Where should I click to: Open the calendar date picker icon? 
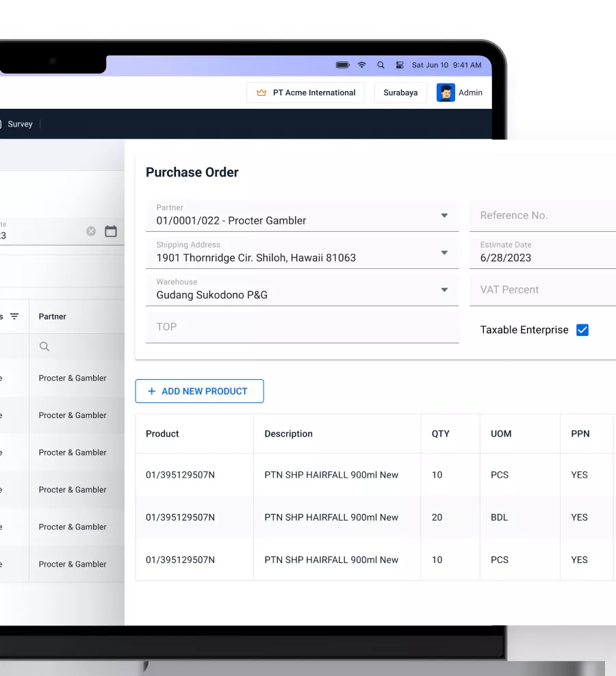(111, 231)
